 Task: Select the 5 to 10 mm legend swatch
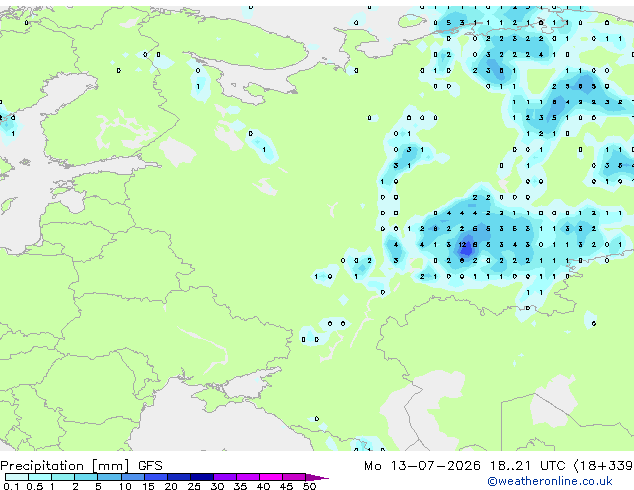pos(109,477)
